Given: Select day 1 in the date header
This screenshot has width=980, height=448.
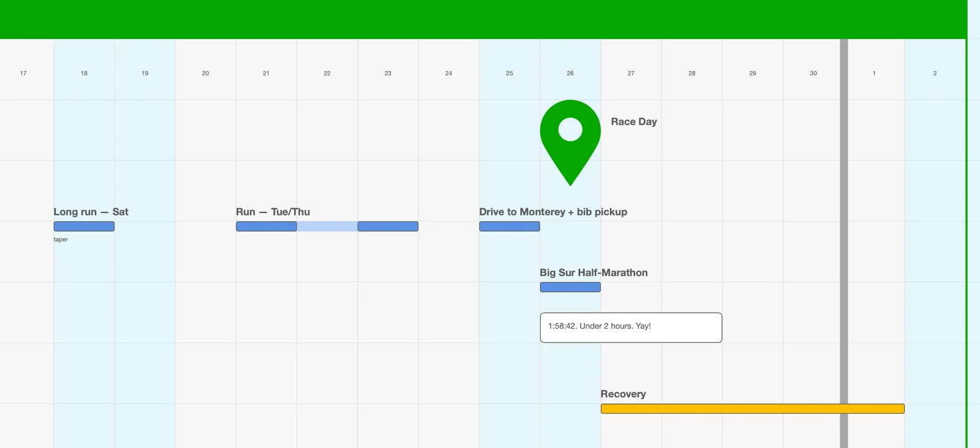Looking at the screenshot, I should [x=874, y=73].
